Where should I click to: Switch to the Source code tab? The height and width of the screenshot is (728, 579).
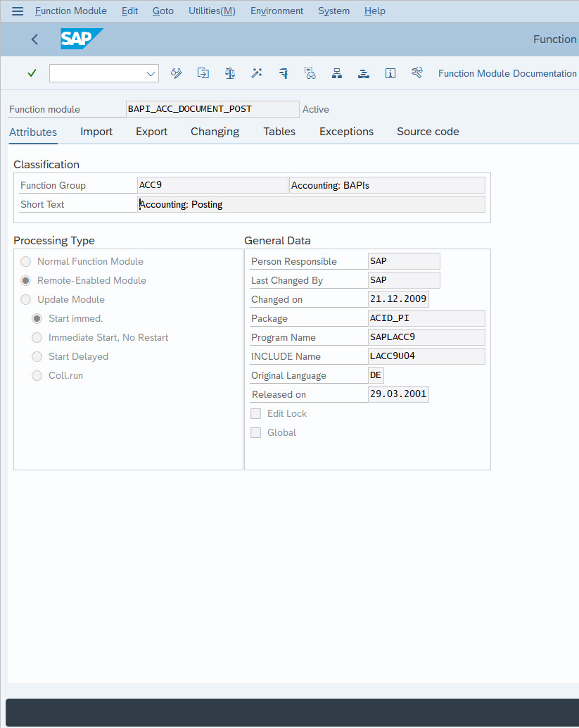tap(428, 132)
